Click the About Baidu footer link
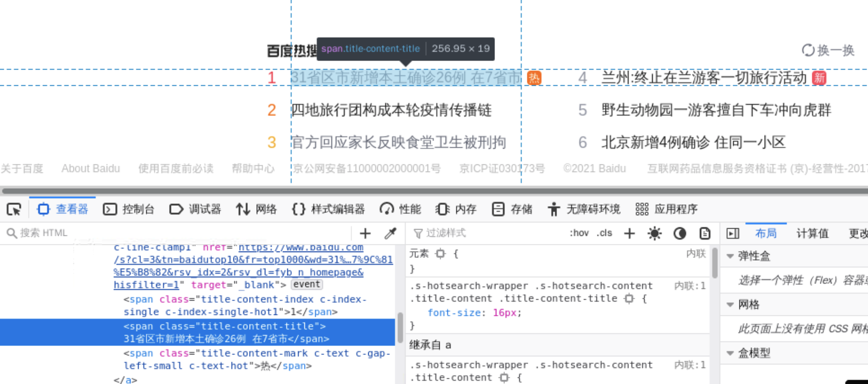Image resolution: width=868 pixels, height=384 pixels. (91, 169)
